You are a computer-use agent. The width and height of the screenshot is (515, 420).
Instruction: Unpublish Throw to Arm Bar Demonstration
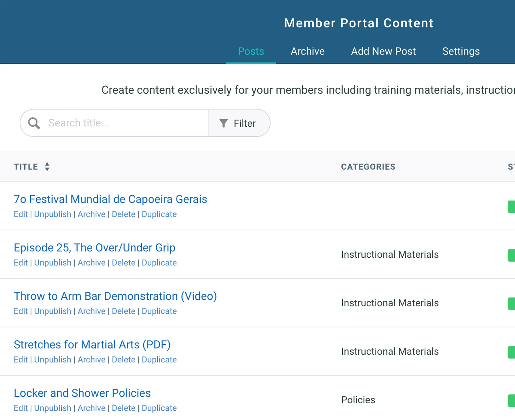click(53, 311)
